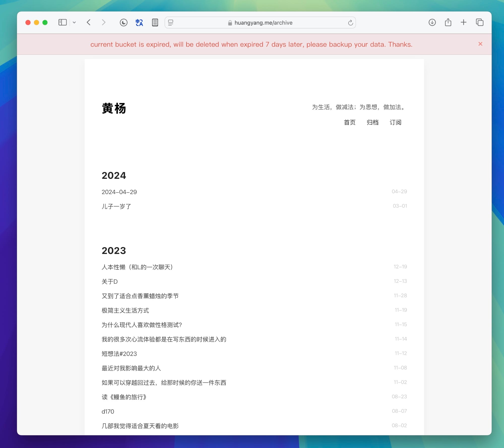Click the page menu icon in address bar

point(171,23)
